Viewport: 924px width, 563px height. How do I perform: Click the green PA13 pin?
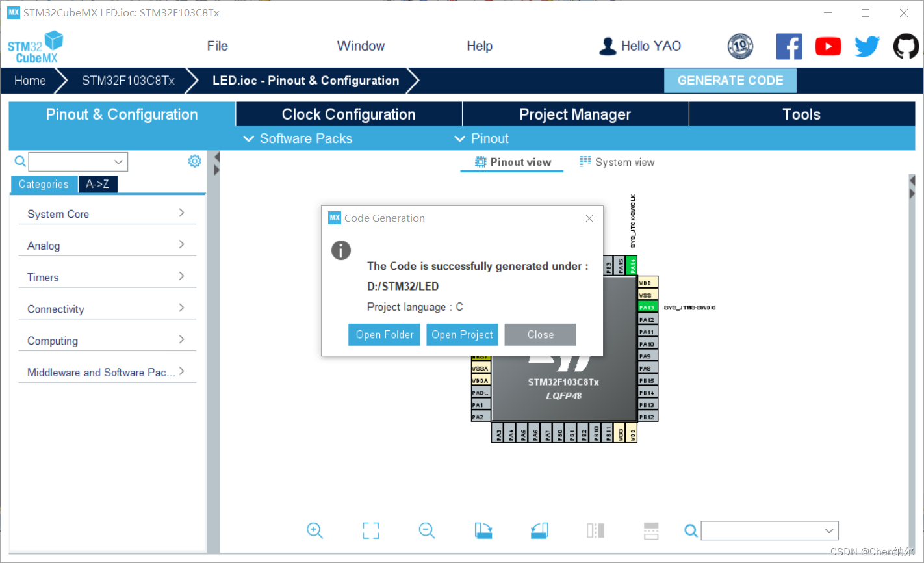[x=648, y=308]
